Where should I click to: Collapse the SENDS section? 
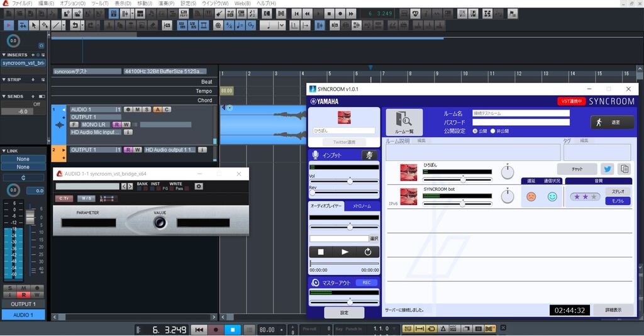(x=4, y=96)
